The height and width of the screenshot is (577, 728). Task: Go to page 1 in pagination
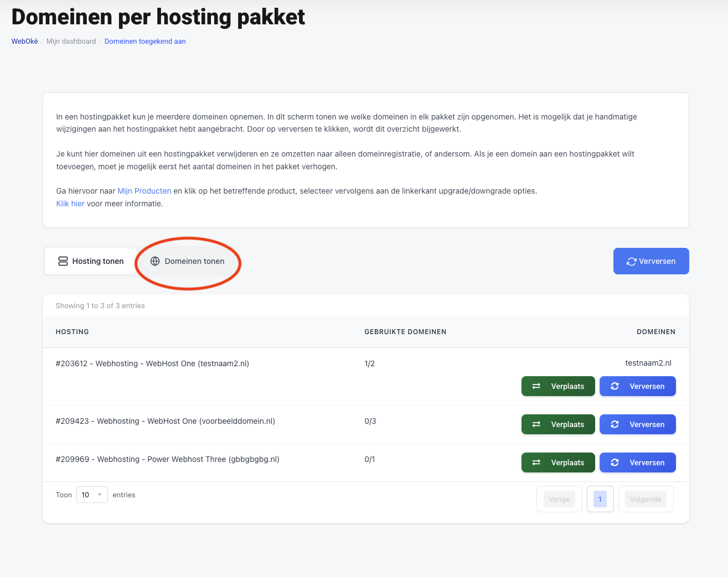click(600, 499)
